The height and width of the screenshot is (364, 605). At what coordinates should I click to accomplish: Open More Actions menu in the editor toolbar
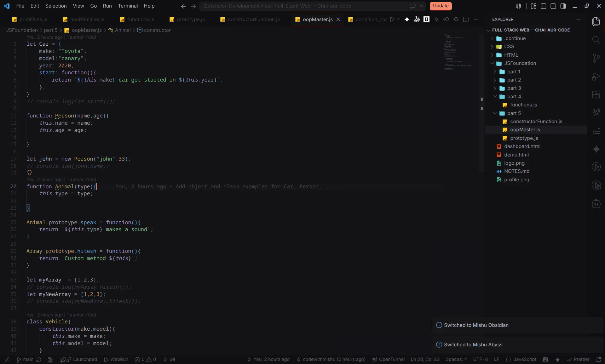(x=475, y=20)
